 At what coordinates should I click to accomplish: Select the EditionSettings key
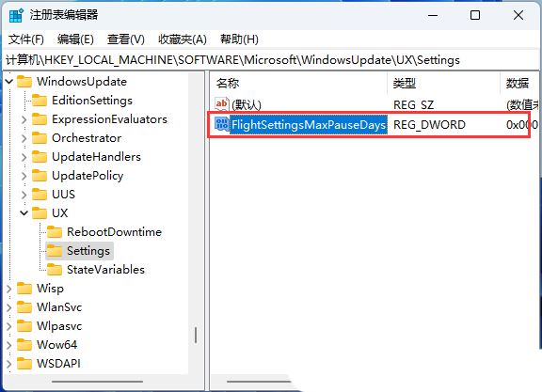(92, 101)
